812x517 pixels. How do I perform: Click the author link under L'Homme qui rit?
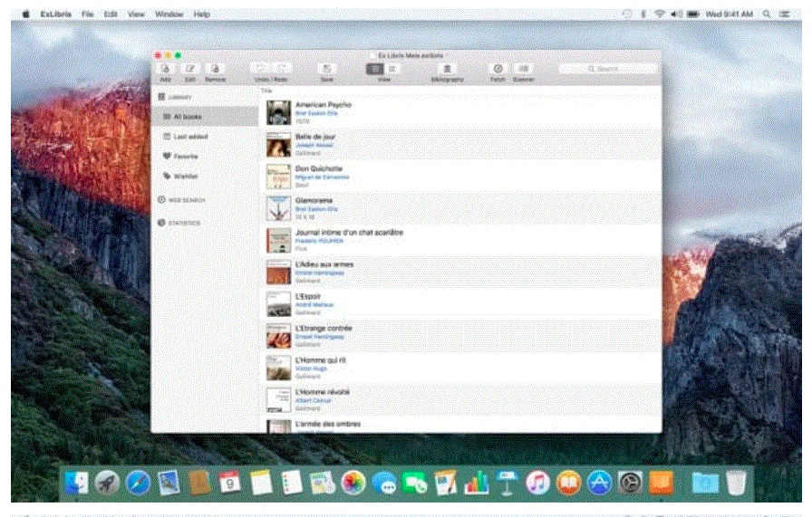pyautogui.click(x=311, y=369)
